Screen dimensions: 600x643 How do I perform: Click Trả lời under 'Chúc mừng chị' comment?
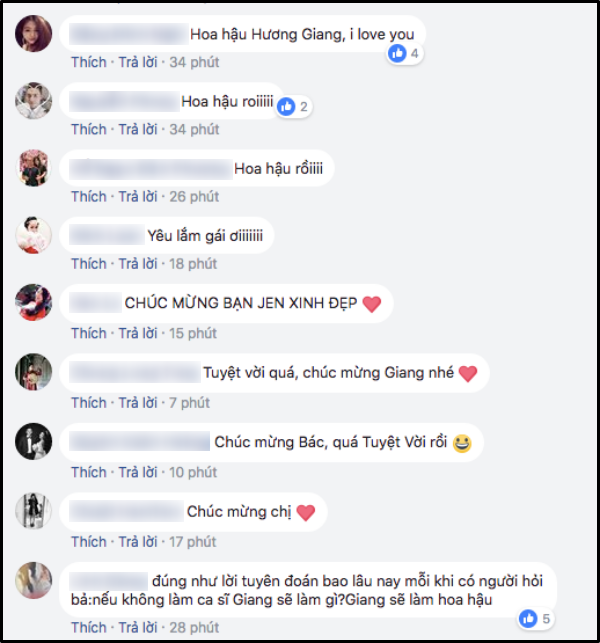(138, 542)
